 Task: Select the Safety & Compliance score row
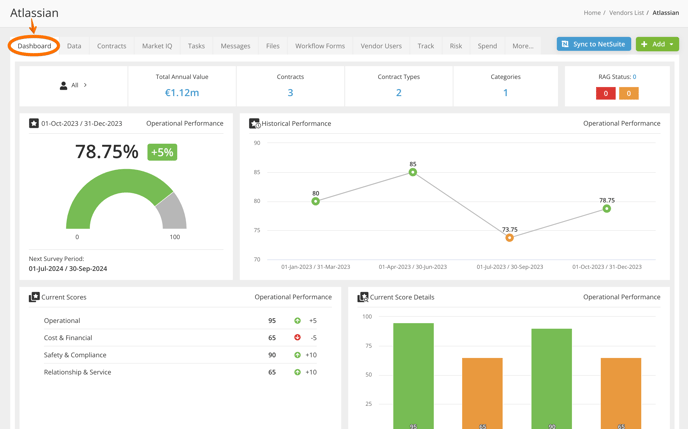pyautogui.click(x=180, y=355)
